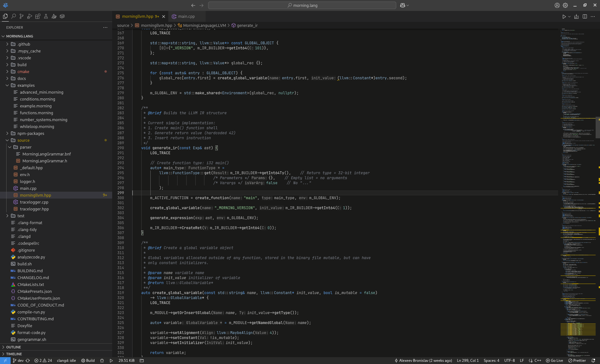Screen dimensions: 600x364
Task: Click the Copilot icon in the title bar
Action: [403, 5]
